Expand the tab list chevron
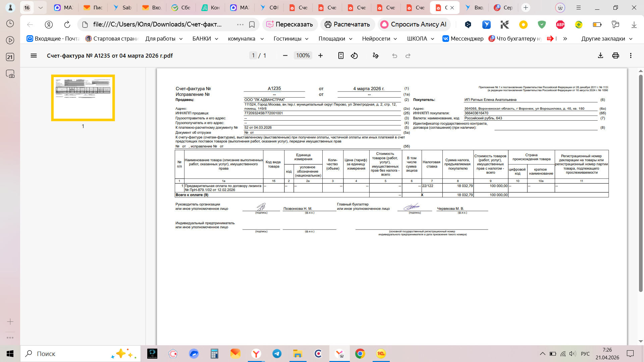 (41, 7)
